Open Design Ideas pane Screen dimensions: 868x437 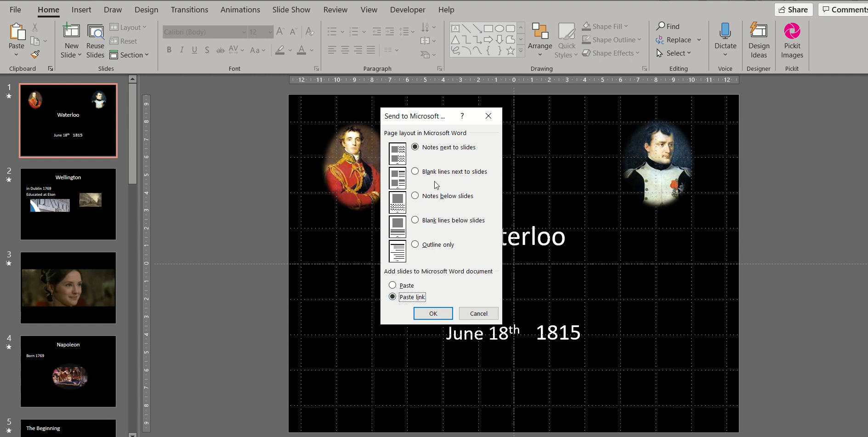pyautogui.click(x=759, y=41)
